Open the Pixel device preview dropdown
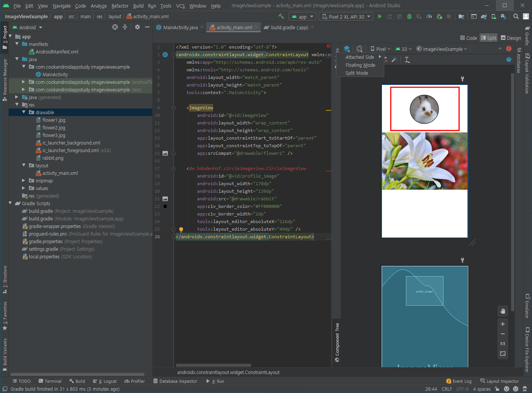Image resolution: width=532 pixels, height=393 pixels. tap(380, 49)
